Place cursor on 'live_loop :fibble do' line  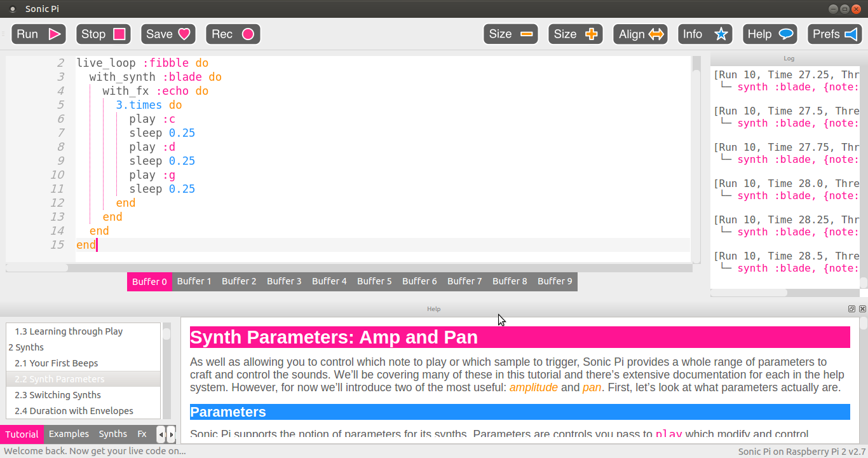point(142,63)
